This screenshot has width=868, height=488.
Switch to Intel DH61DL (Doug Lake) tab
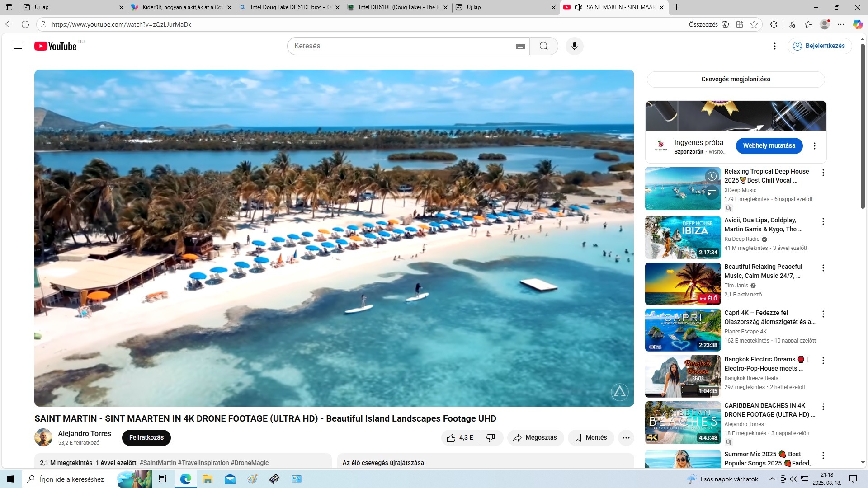pos(396,7)
